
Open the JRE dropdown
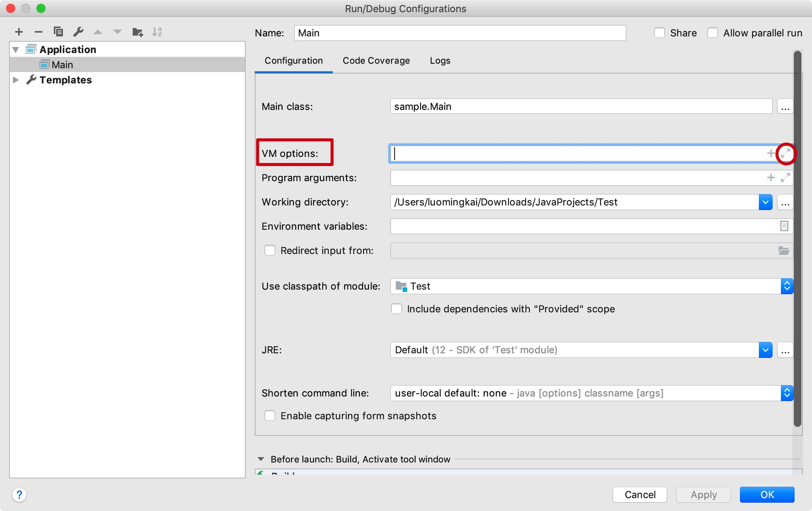(765, 350)
